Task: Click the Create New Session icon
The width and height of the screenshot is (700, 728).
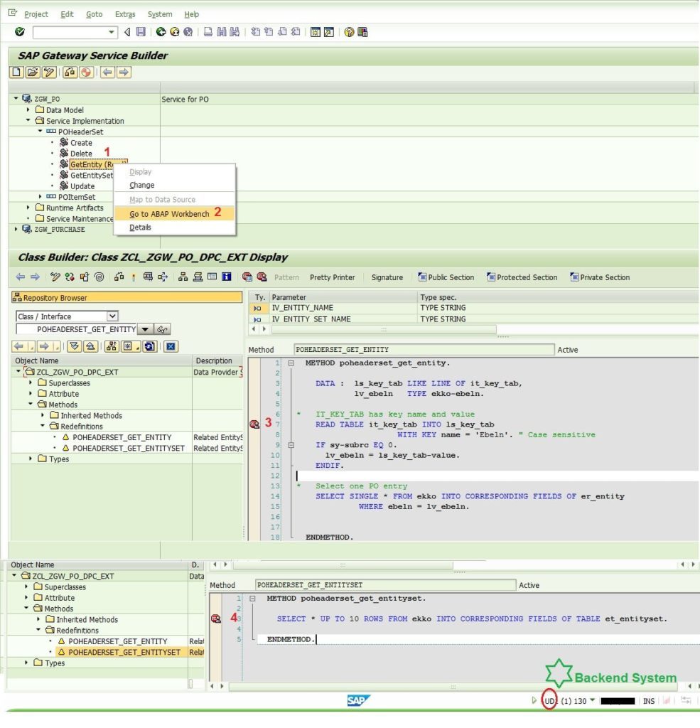Action: pyautogui.click(x=316, y=31)
